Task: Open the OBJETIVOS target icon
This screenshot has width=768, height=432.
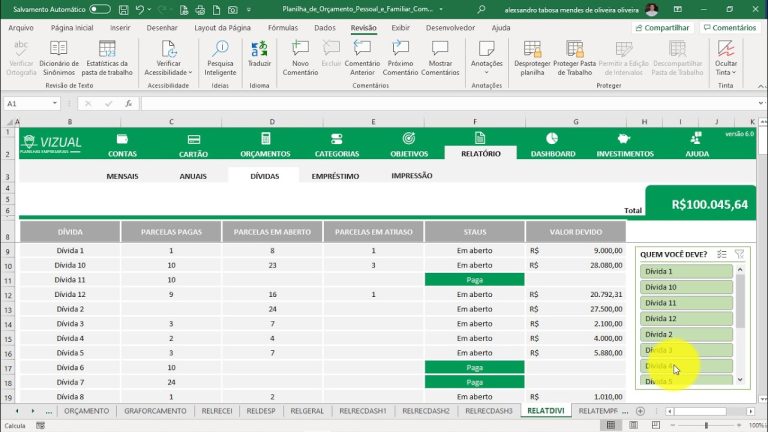Action: (408, 139)
